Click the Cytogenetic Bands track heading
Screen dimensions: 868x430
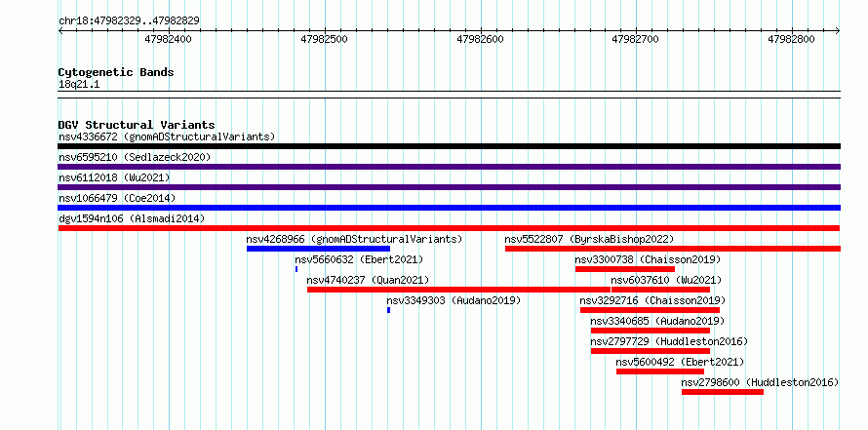[x=116, y=72]
